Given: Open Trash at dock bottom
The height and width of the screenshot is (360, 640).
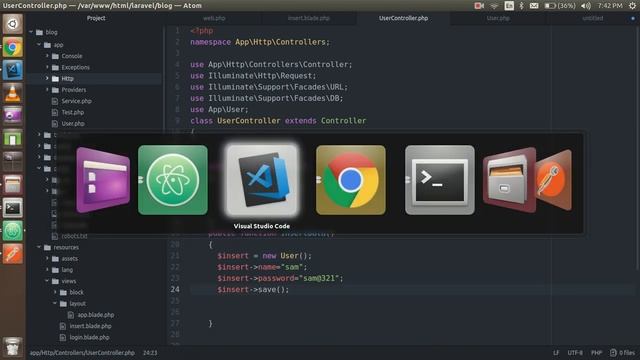Looking at the screenshot, I should (x=13, y=347).
